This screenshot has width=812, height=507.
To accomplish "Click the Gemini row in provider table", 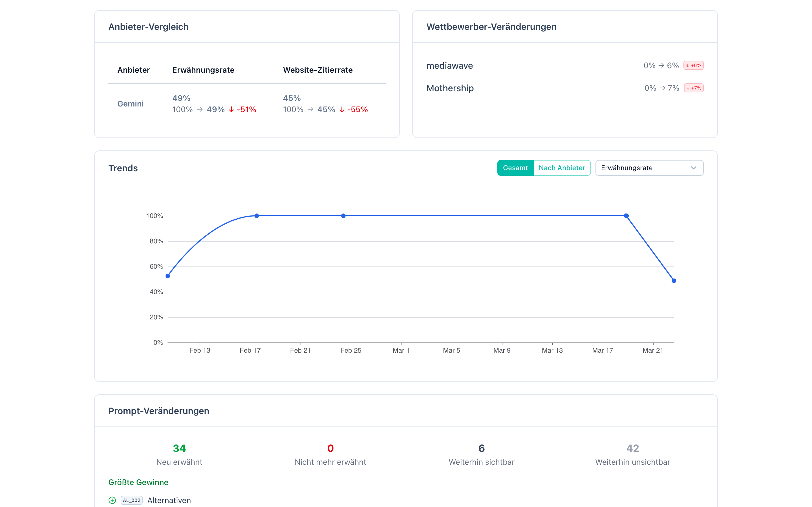I will coord(131,104).
